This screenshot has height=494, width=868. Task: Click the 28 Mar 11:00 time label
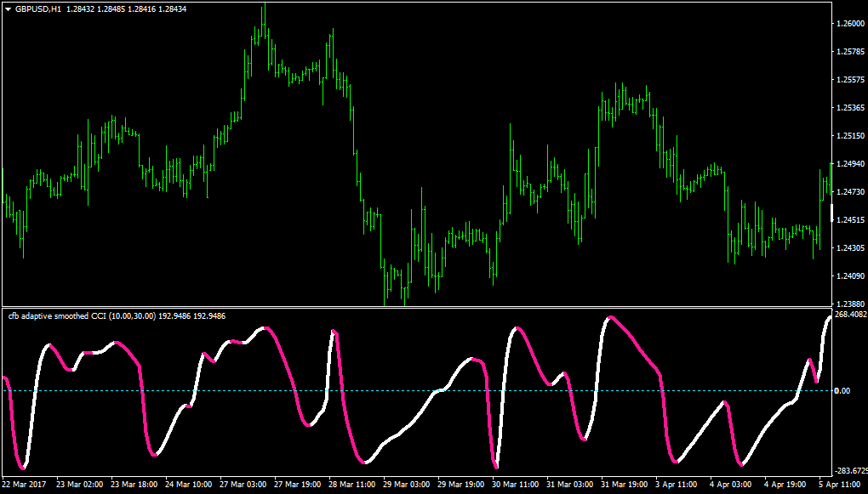click(x=352, y=484)
